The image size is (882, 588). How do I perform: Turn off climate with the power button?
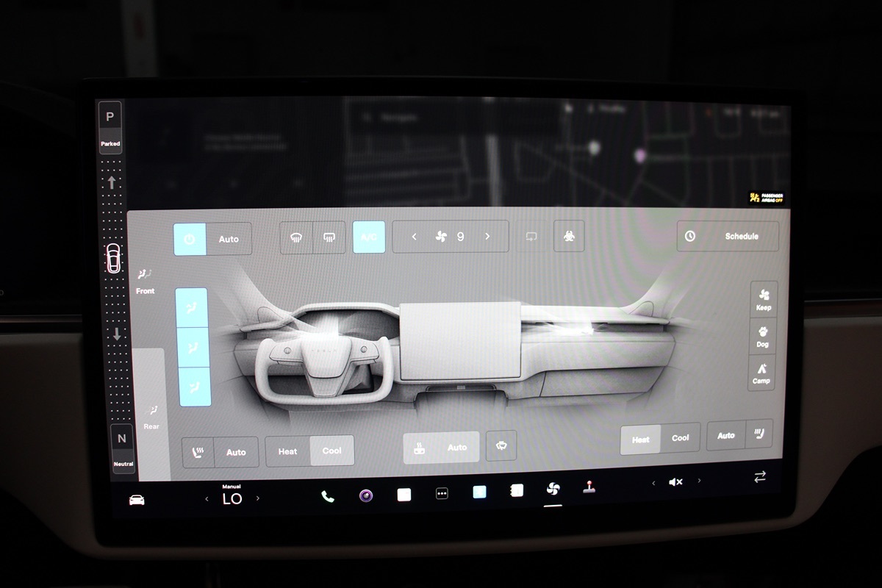coord(190,239)
